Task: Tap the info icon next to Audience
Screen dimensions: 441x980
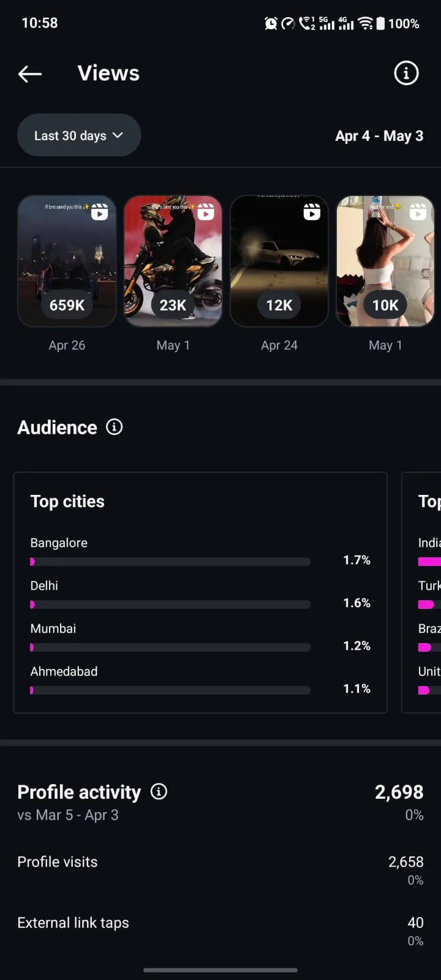Action: click(115, 427)
